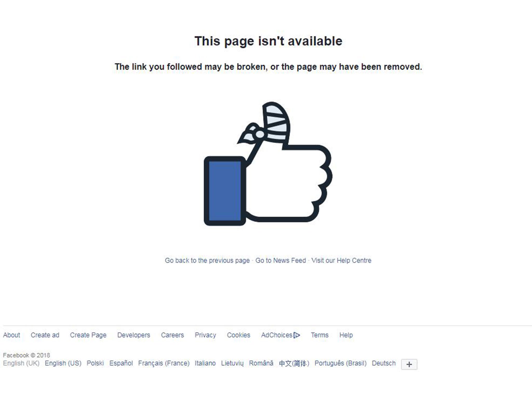Click the AdChoices triangle icon
This screenshot has height=399, width=532.
(x=297, y=335)
